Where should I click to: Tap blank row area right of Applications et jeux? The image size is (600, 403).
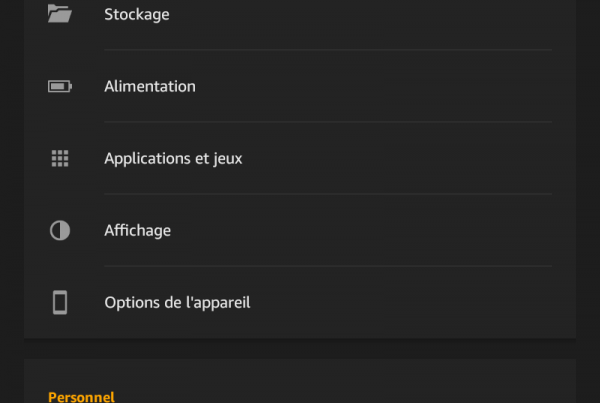[x=398, y=158]
